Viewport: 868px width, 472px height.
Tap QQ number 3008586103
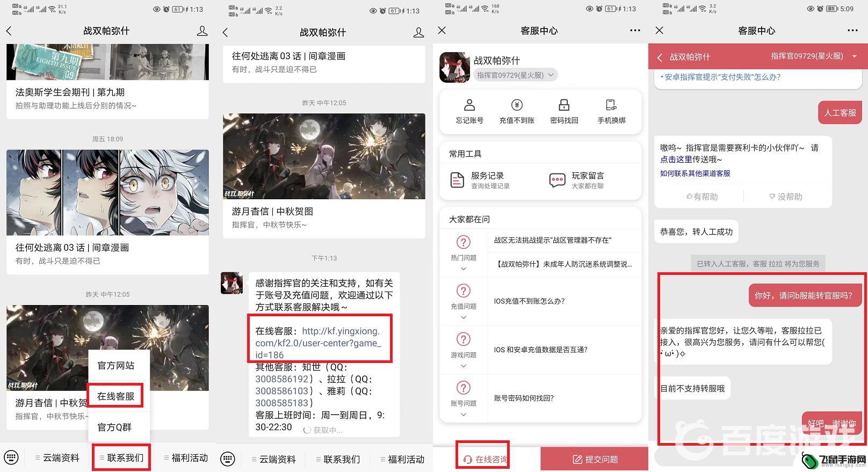pyautogui.click(x=281, y=391)
